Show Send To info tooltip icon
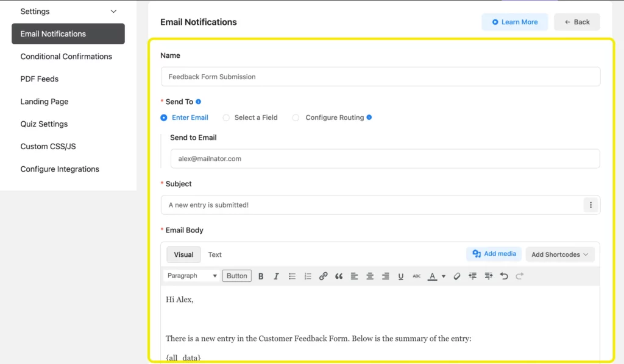624x364 pixels. (198, 102)
